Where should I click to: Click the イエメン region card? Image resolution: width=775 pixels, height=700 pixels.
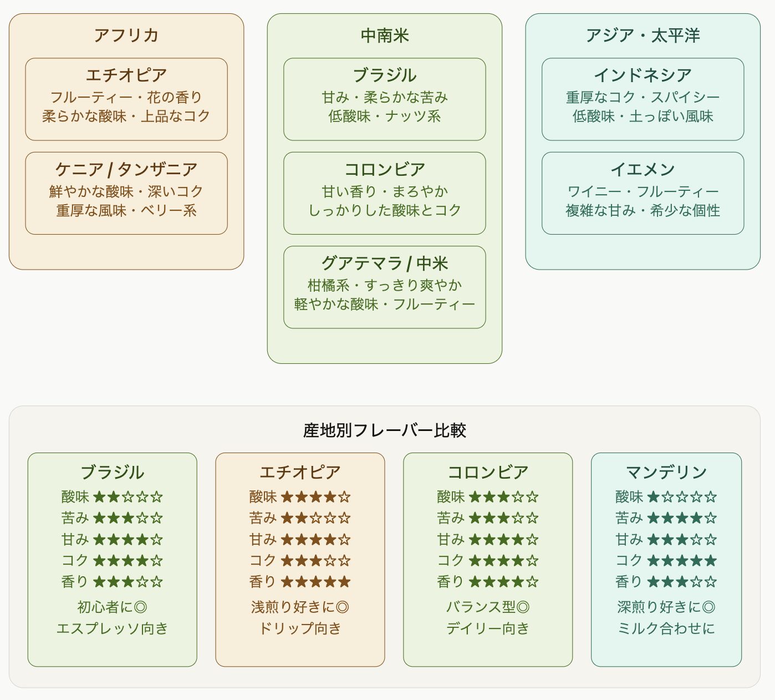point(643,193)
